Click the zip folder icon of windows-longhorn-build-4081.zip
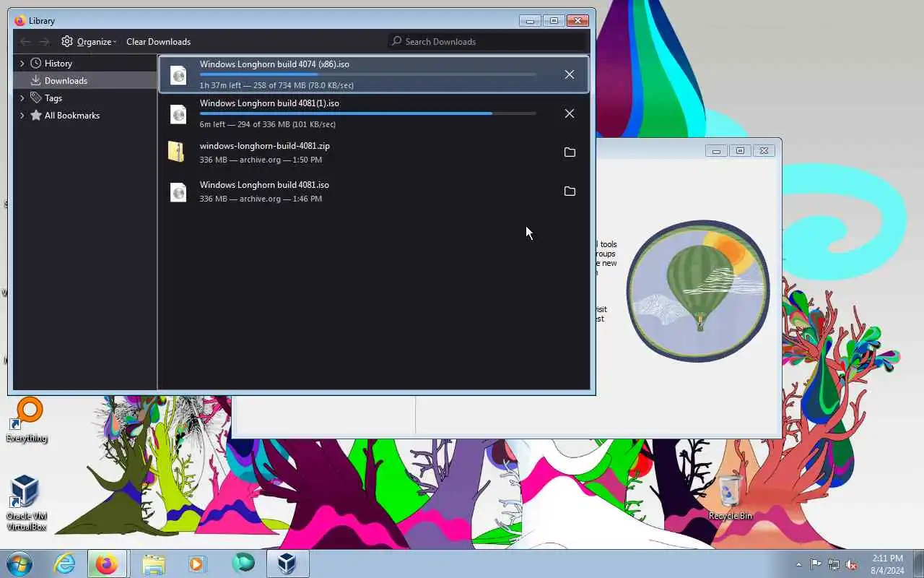 coord(176,152)
